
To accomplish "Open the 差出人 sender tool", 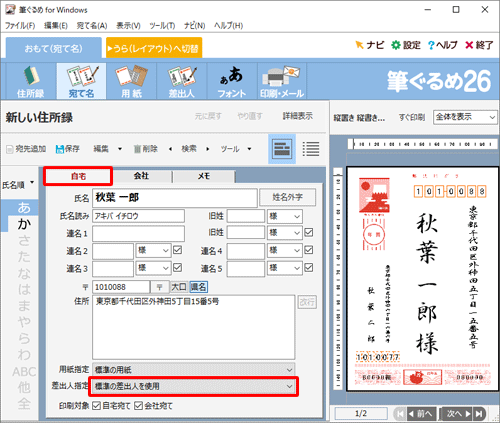I will pyautogui.click(x=182, y=81).
